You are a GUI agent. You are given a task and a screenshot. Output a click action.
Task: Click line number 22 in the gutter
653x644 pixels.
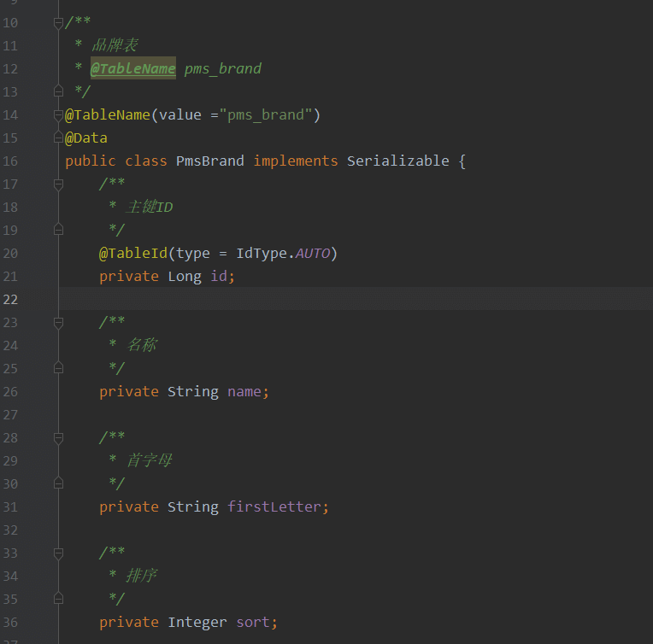click(x=10, y=299)
